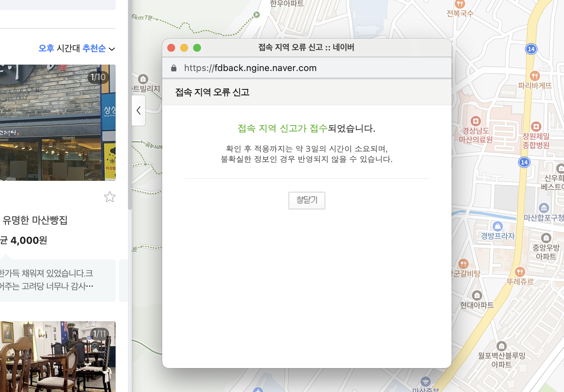Click the 전복국수 restaurant map pin
The height and width of the screenshot is (392, 564).
pos(460,4)
